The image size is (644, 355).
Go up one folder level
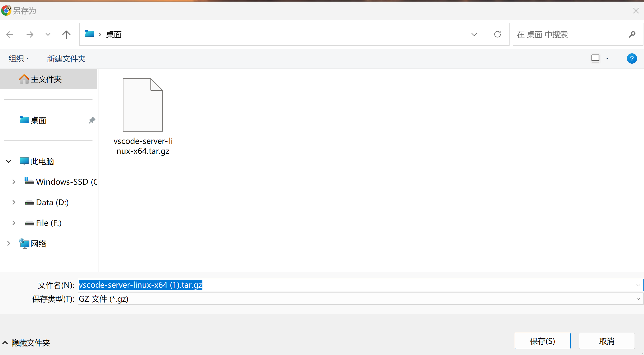(x=66, y=35)
